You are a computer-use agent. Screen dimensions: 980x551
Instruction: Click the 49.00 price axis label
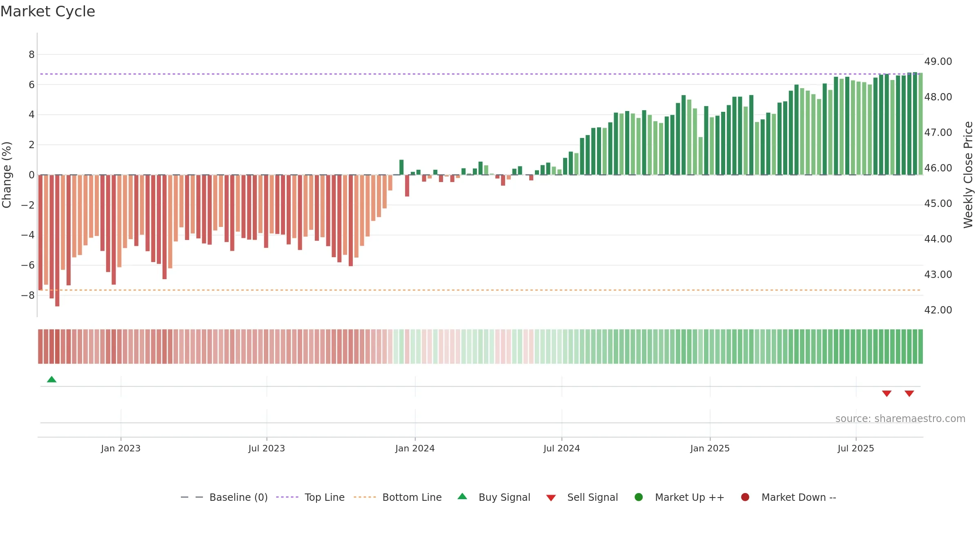point(938,62)
